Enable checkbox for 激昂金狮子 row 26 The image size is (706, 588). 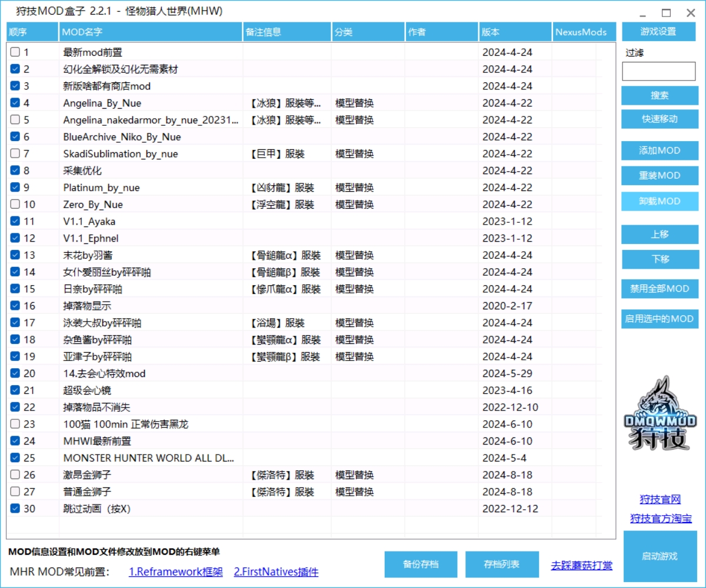15,475
